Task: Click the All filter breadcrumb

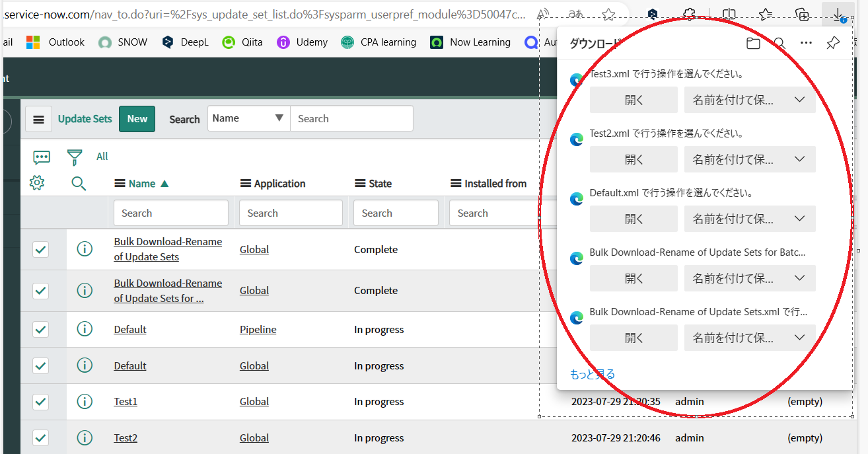Action: (x=102, y=157)
